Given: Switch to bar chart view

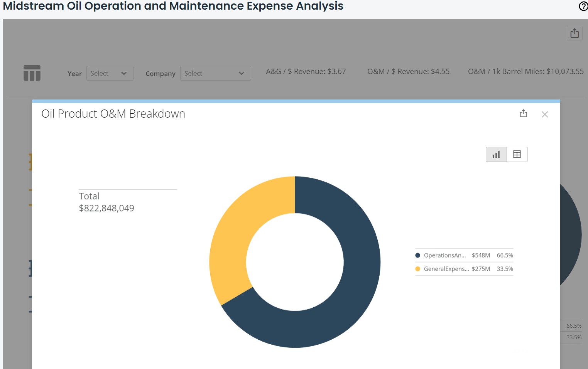Looking at the screenshot, I should [x=496, y=155].
